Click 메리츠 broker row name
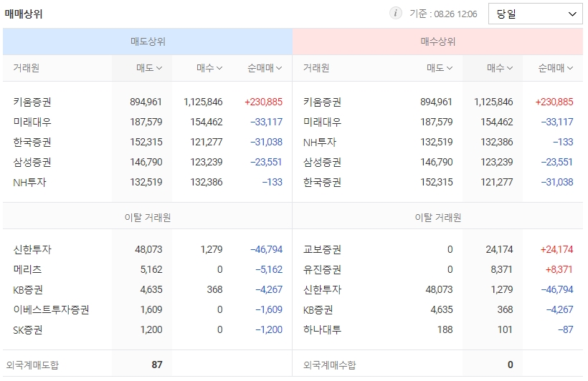 (27, 270)
